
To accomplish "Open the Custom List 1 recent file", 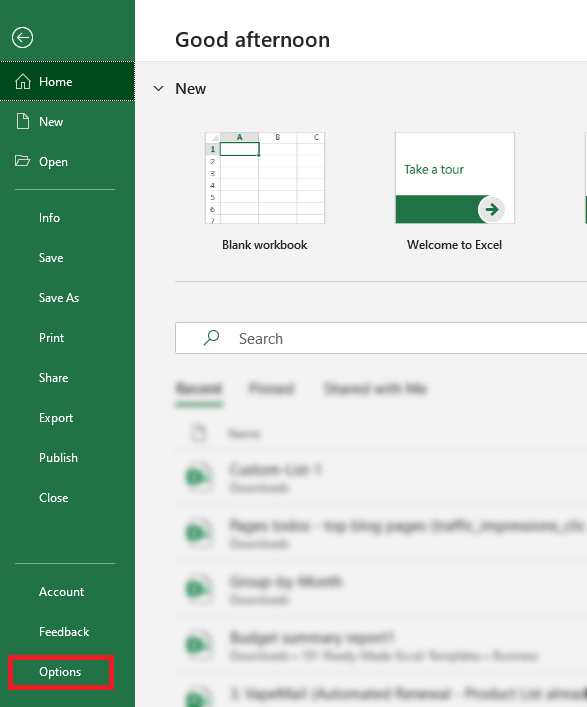I will point(381,478).
